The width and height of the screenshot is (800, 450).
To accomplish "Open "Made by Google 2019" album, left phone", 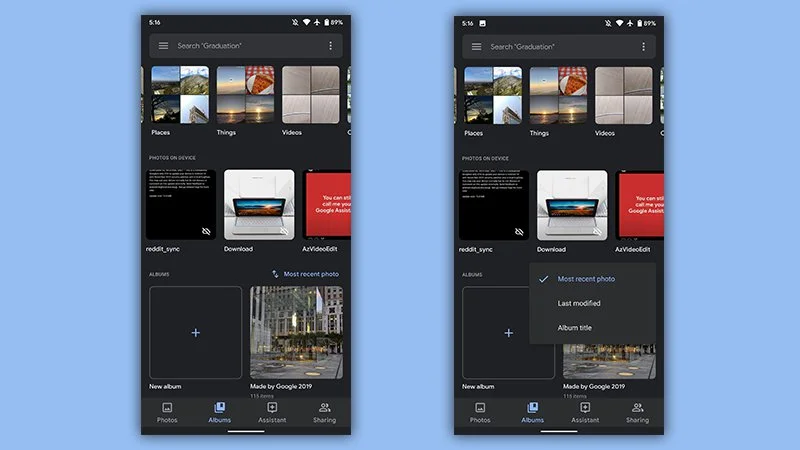I will point(296,333).
